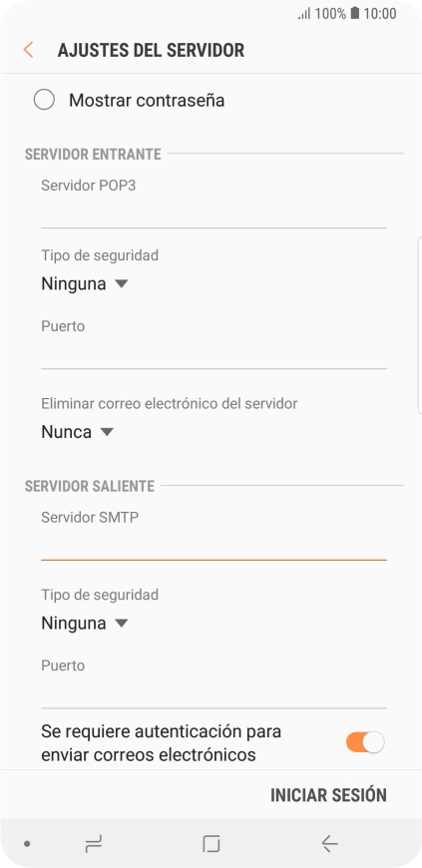Toggle authentication required for sending emails
422x868 pixels.
coord(365,742)
